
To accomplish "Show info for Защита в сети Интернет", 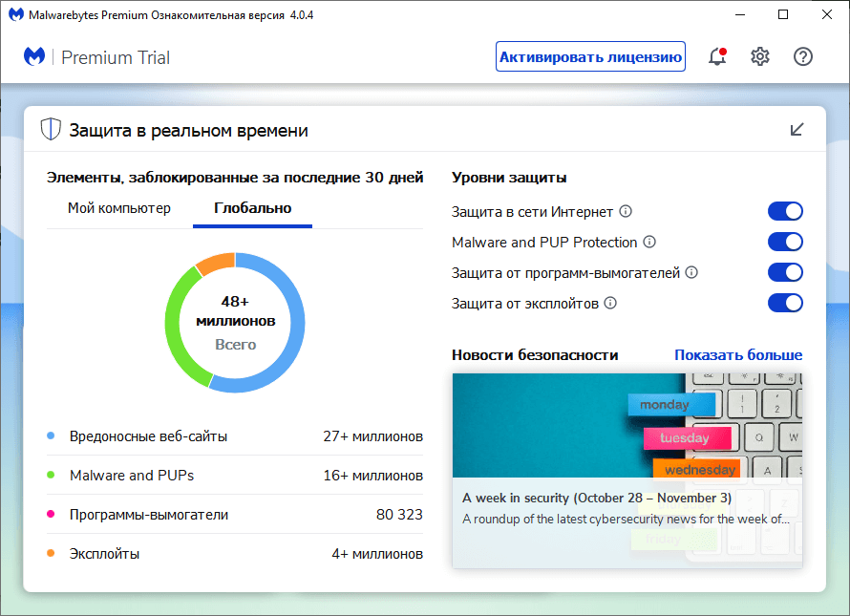I will (626, 211).
